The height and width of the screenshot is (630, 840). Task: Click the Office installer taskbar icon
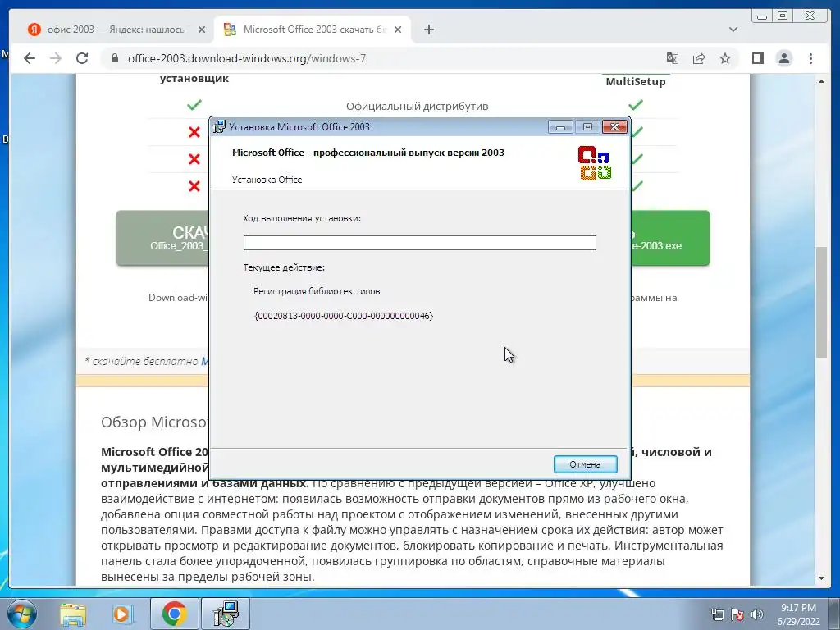[x=226, y=614]
